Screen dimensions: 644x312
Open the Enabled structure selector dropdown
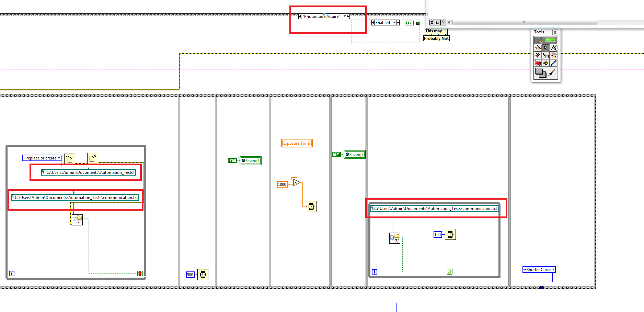394,23
